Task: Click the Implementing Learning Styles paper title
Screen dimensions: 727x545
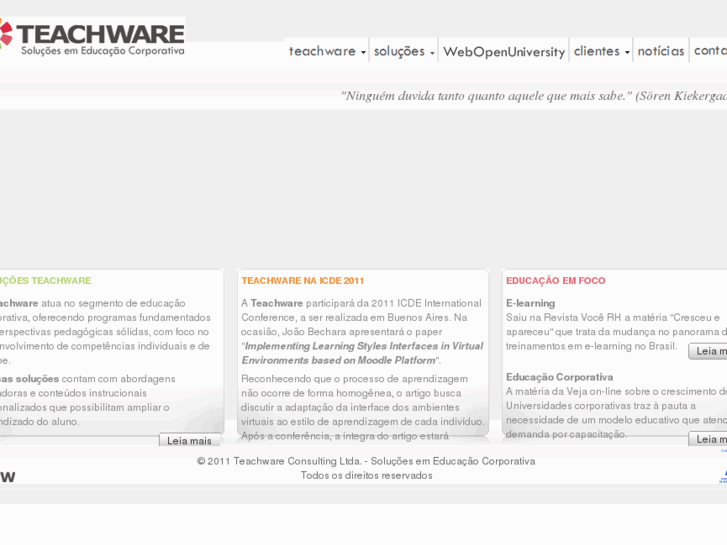Action: (x=362, y=353)
